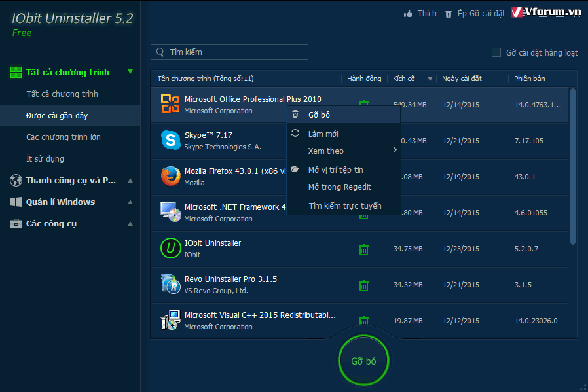Select the Mozilla Firefox 43.0.1 program name
This screenshot has width=588, height=392.
pos(235,171)
